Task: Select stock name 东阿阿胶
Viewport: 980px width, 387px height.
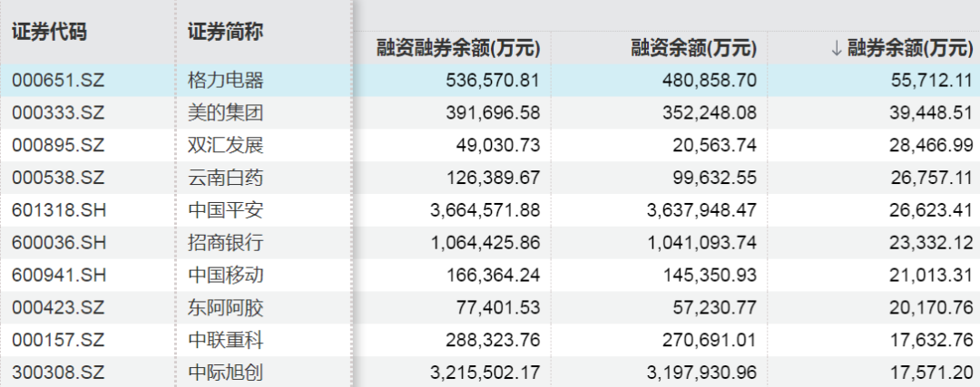Action: click(x=226, y=308)
